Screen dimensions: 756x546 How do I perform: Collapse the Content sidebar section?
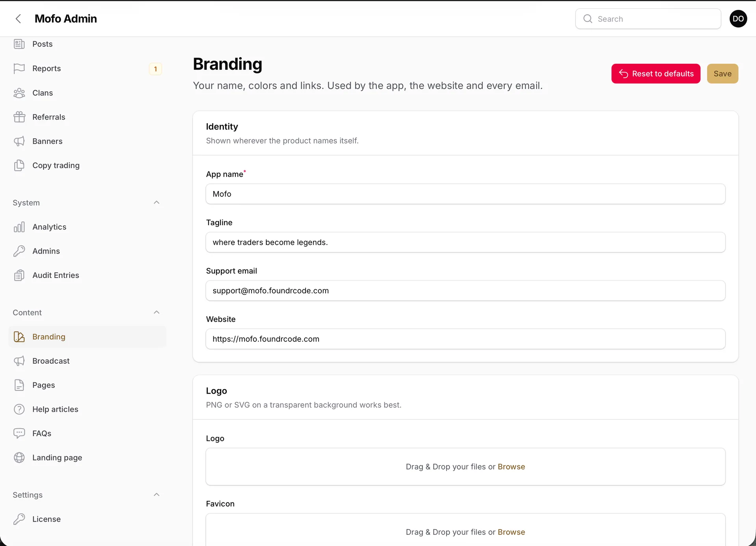156,312
